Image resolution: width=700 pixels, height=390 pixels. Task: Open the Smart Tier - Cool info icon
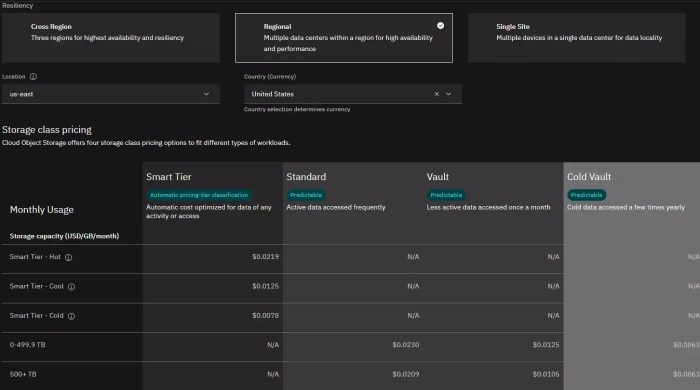(x=71, y=286)
